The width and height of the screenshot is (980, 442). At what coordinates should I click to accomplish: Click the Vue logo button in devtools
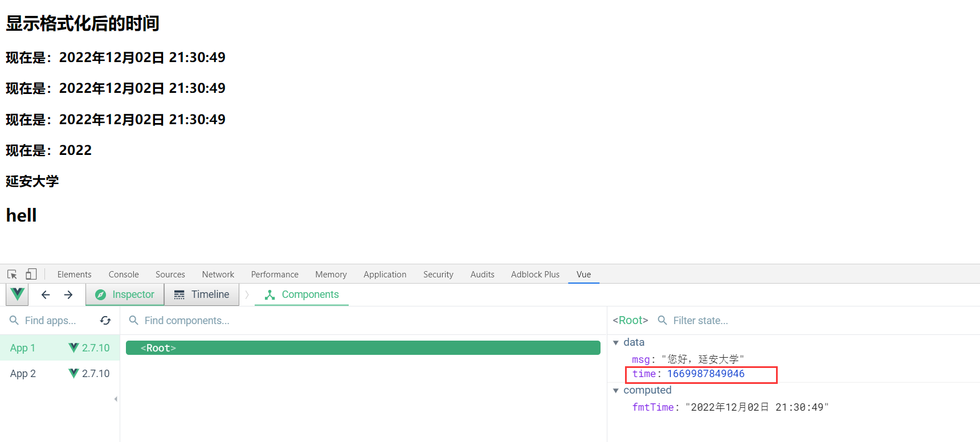(x=17, y=294)
